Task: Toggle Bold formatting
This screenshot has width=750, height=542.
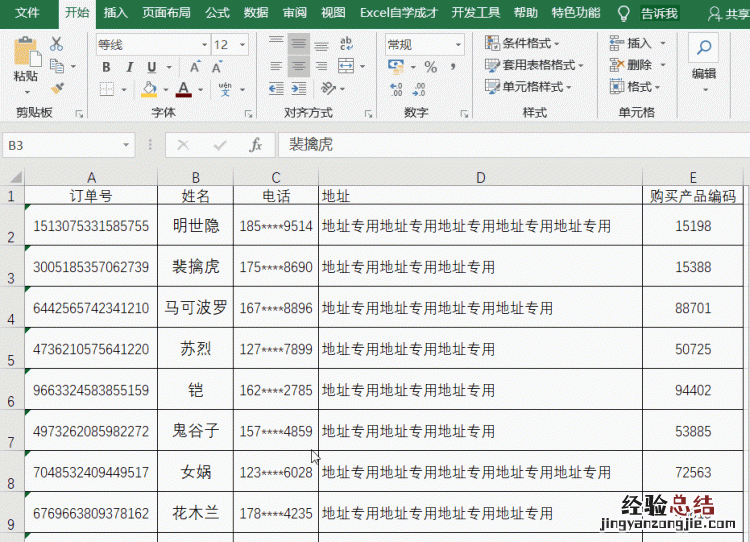Action: click(105, 67)
